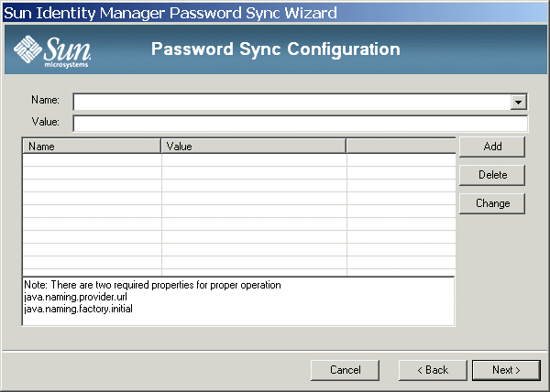Click the untitled third column header in the table
The width and height of the screenshot is (550, 392).
tap(401, 146)
